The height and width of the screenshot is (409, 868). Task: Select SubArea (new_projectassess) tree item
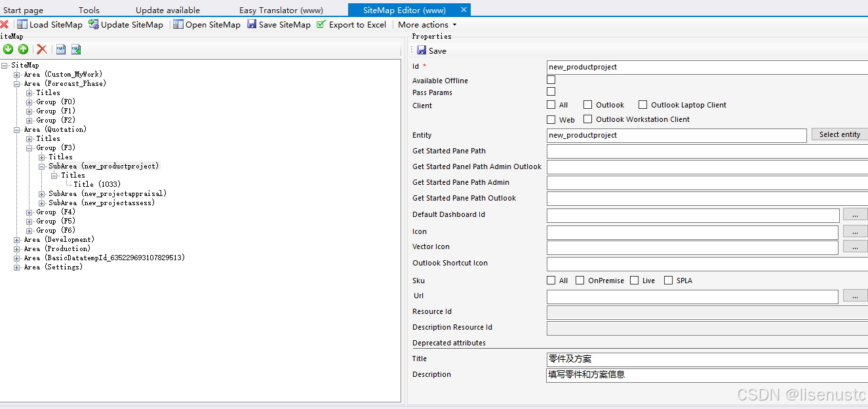pos(102,203)
